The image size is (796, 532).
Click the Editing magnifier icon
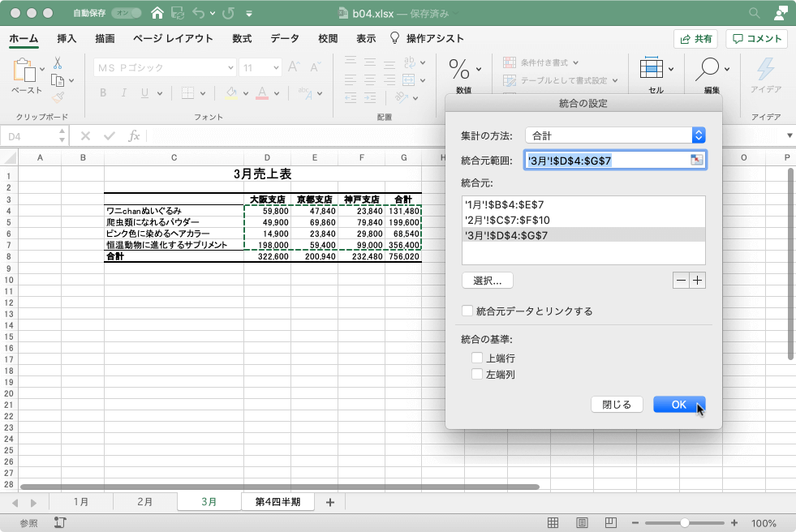point(707,69)
